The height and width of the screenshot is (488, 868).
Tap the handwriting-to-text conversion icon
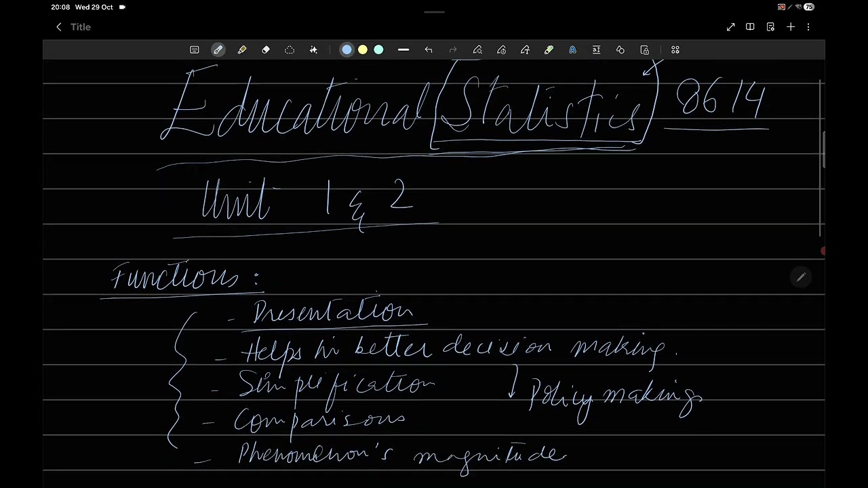pyautogui.click(x=525, y=49)
